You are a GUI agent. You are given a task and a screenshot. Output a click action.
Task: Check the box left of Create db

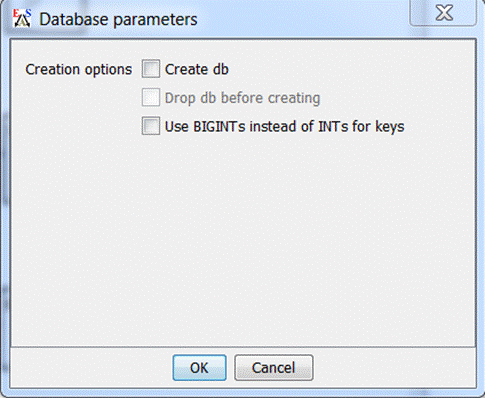click(151, 69)
